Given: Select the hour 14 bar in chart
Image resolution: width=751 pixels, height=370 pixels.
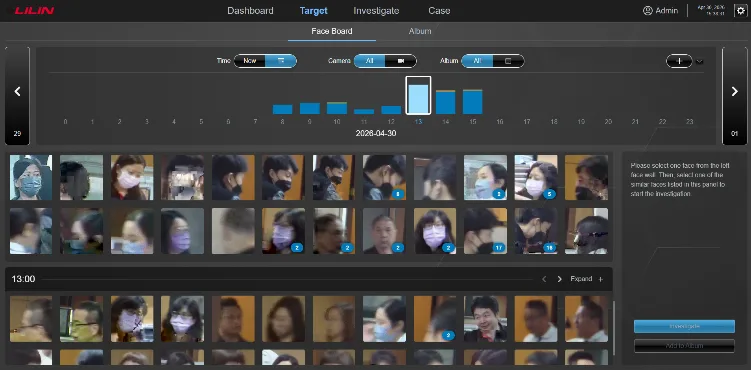Looking at the screenshot, I should pyautogui.click(x=445, y=102).
